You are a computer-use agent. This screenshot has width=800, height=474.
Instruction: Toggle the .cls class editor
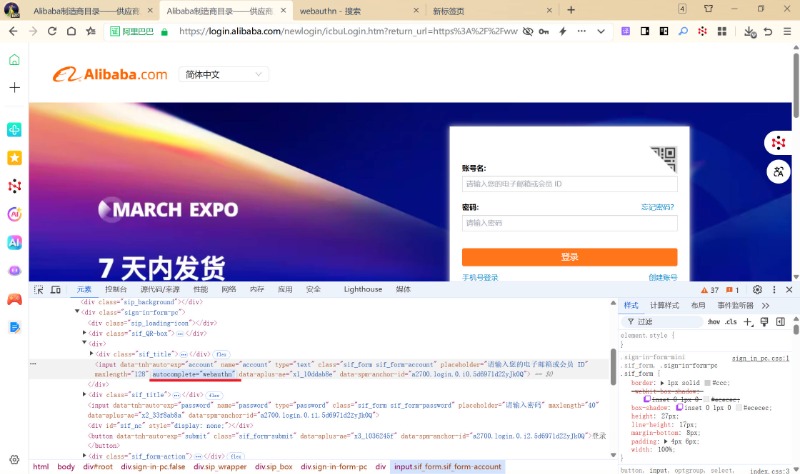click(x=731, y=321)
